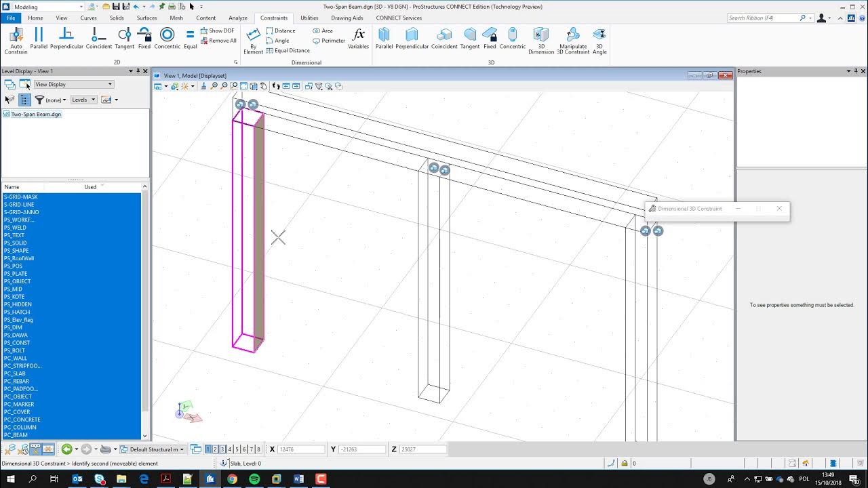Toggle view number 1 button
The image size is (868, 488).
click(208, 449)
